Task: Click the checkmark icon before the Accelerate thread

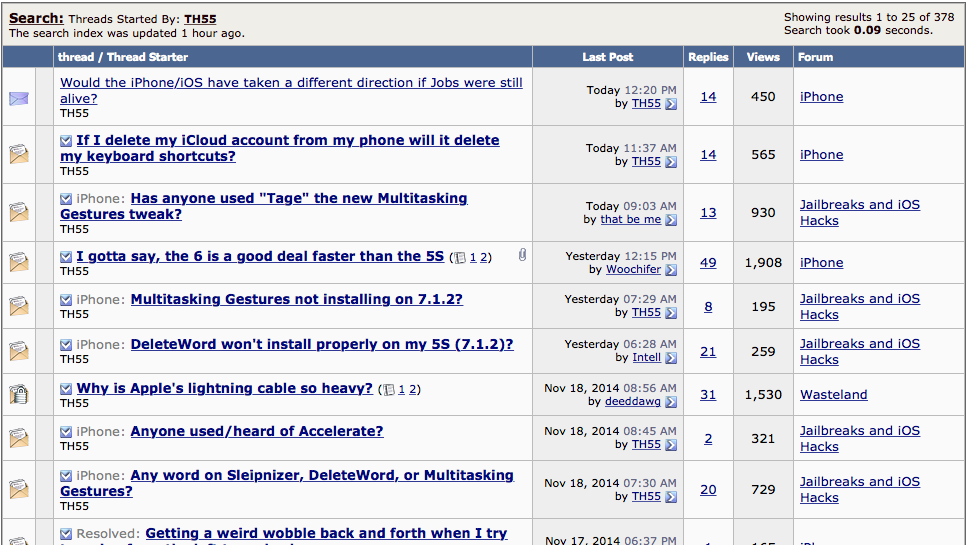Action: coord(66,432)
